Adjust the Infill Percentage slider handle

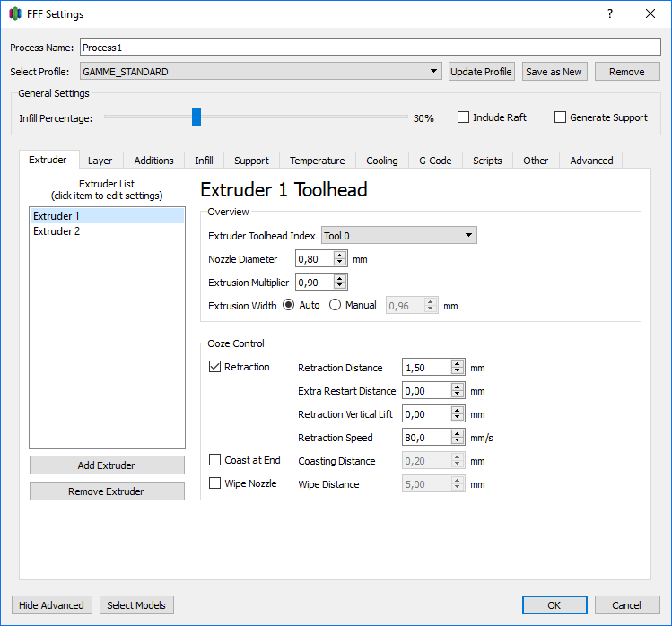click(x=196, y=117)
